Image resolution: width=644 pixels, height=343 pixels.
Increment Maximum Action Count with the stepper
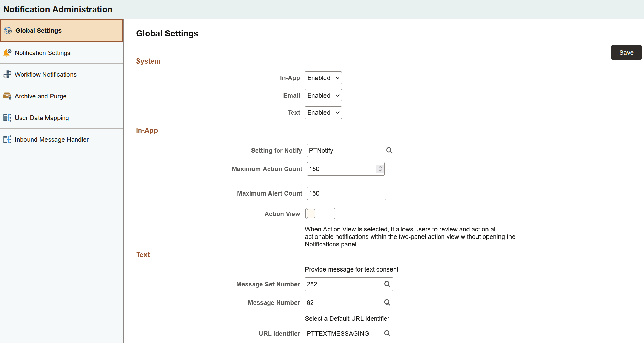click(x=380, y=166)
